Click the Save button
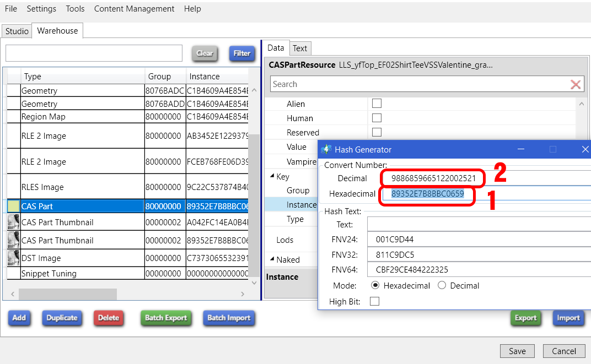 click(518, 351)
